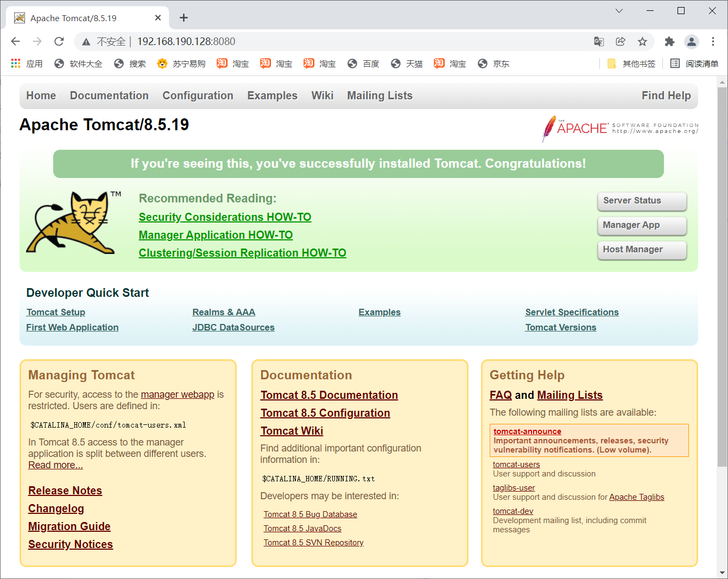Open the 搜索 bookmark
This screenshot has width=728, height=579.
pyautogui.click(x=130, y=63)
